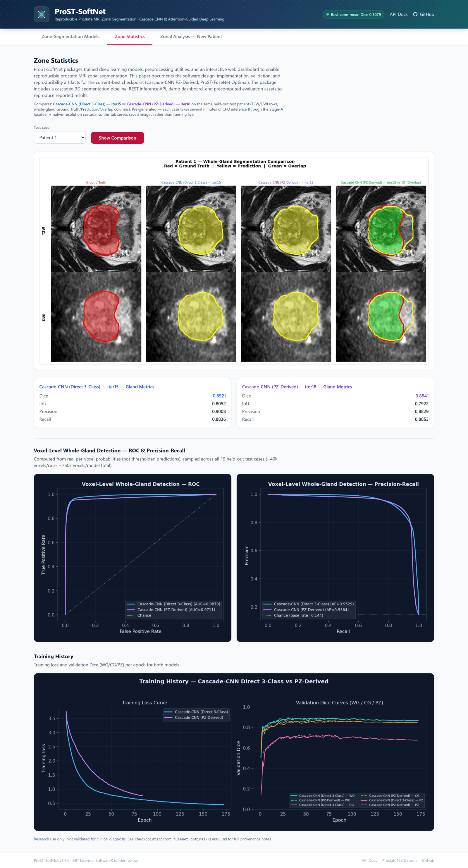The width and height of the screenshot is (468, 868).
Task: Open Prostate158 Dataset footer link
Action: click(399, 860)
